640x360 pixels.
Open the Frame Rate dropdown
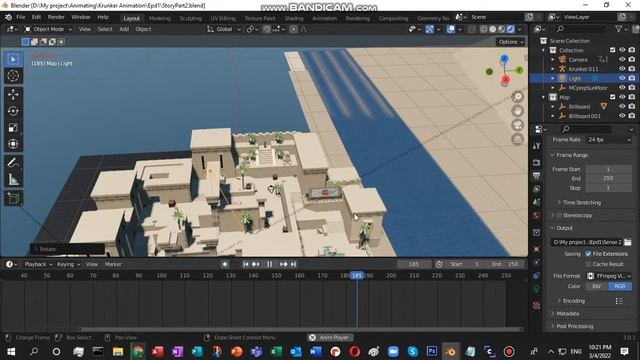609,140
